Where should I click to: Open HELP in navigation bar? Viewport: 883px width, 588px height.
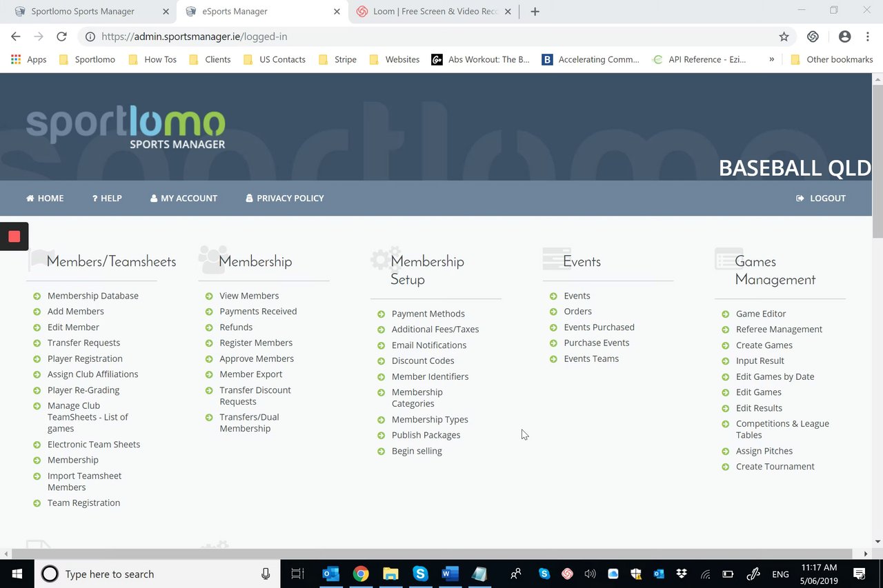point(107,198)
